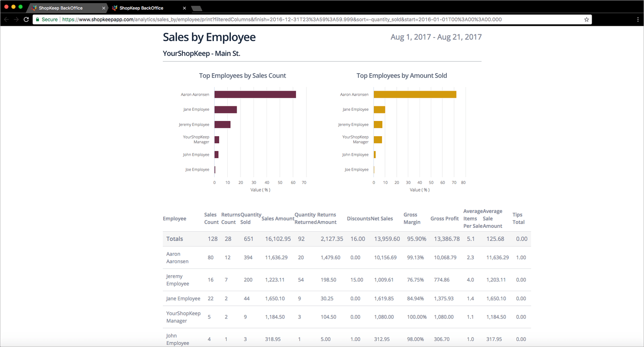This screenshot has width=644, height=347.
Task: Click Jane Employee's bar in Sales Count chart
Action: [225, 109]
